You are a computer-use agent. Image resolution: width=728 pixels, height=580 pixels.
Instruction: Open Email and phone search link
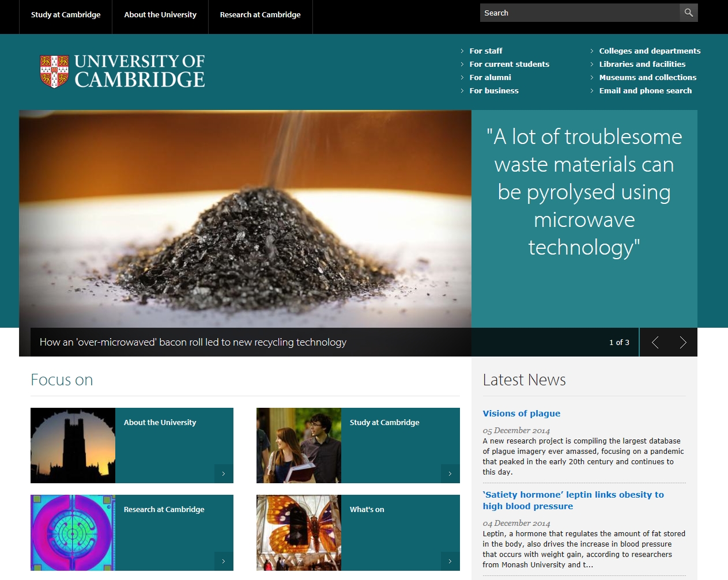click(x=645, y=90)
